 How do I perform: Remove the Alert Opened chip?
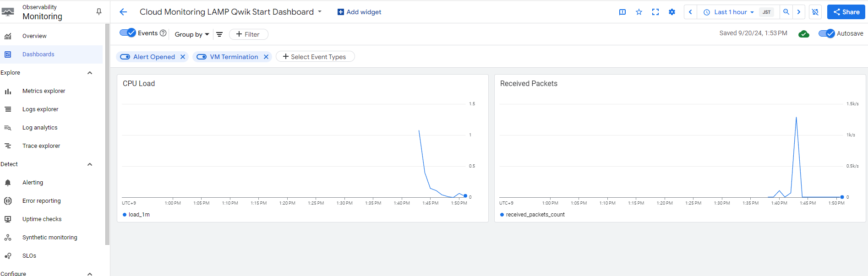(x=183, y=57)
